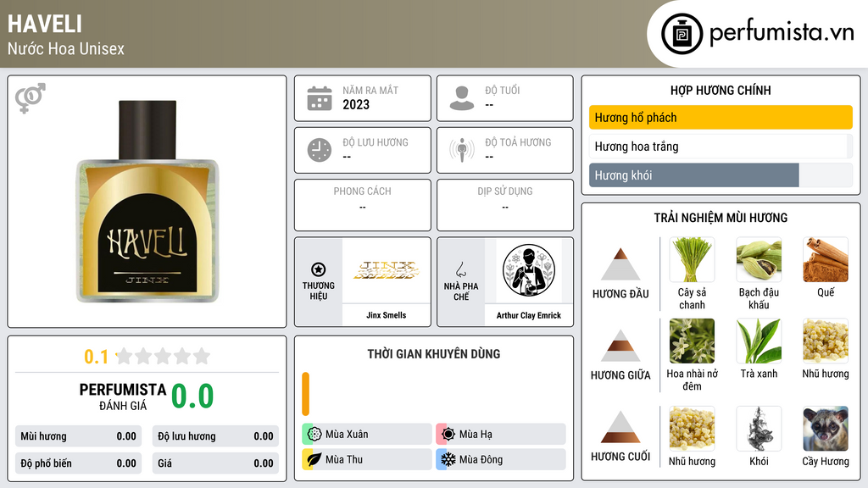The image size is (868, 488).
Task: Click the nose icon above Nhà pha chế
Action: click(x=460, y=269)
